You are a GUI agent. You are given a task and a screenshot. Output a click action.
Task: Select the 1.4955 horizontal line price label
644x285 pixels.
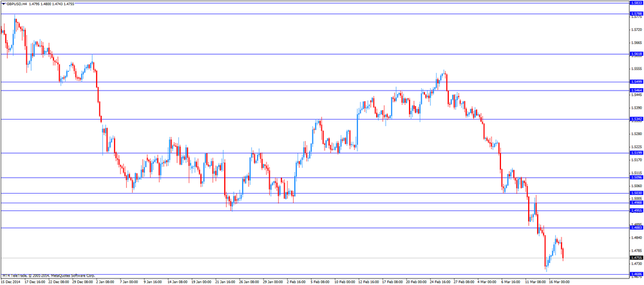(636, 210)
